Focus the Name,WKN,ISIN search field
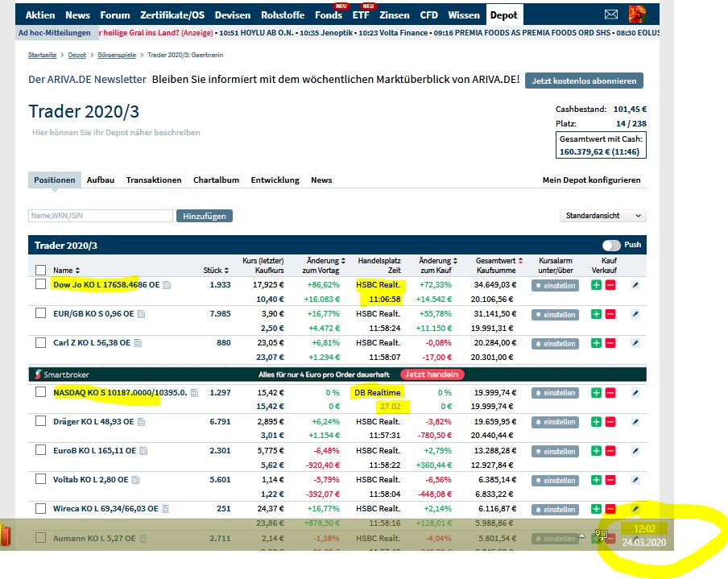728x579 pixels. [x=101, y=216]
